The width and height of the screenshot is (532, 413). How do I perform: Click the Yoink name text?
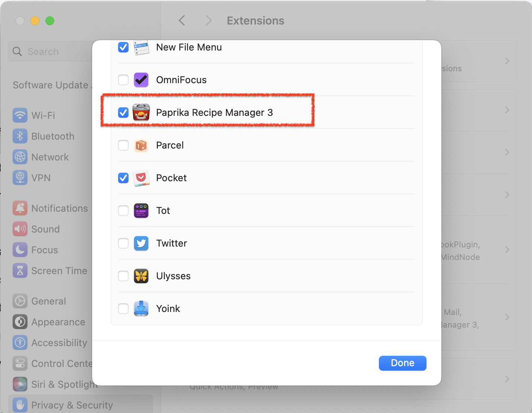point(168,309)
